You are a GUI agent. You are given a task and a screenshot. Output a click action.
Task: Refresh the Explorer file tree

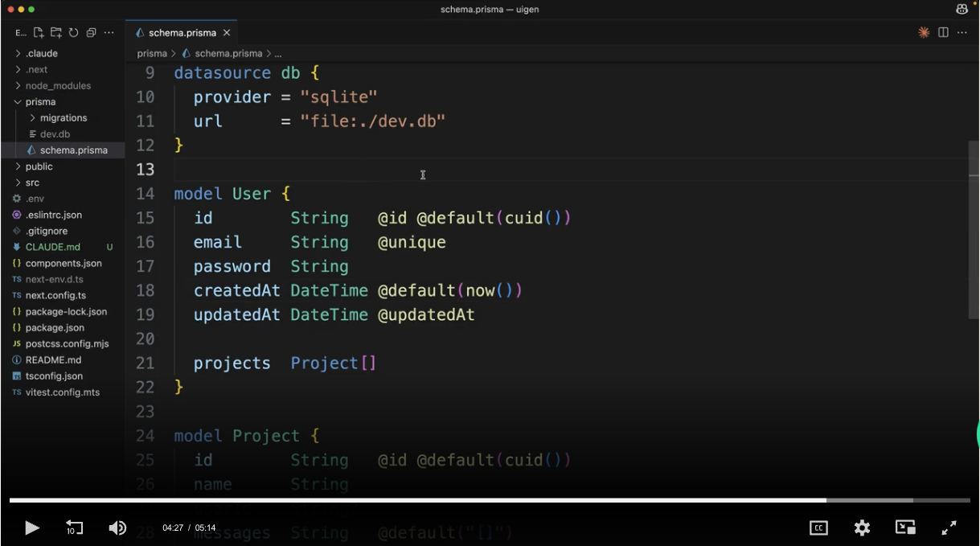pos(73,33)
